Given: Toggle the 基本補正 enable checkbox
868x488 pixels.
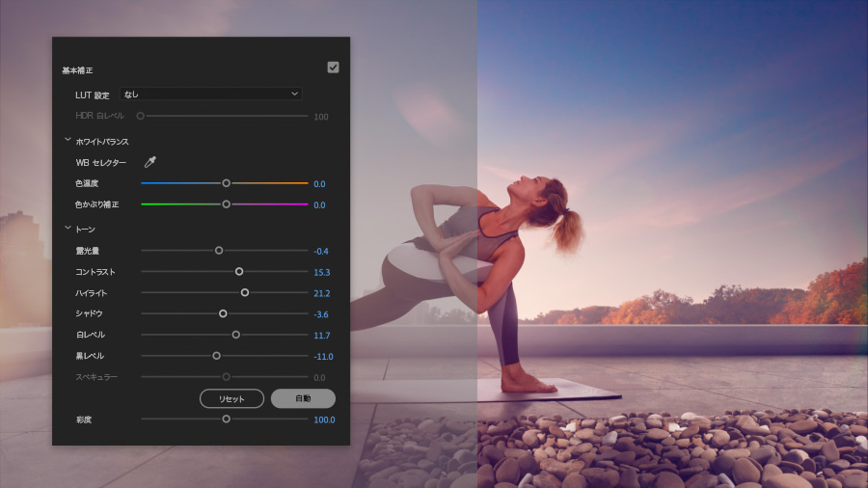Looking at the screenshot, I should point(333,68).
